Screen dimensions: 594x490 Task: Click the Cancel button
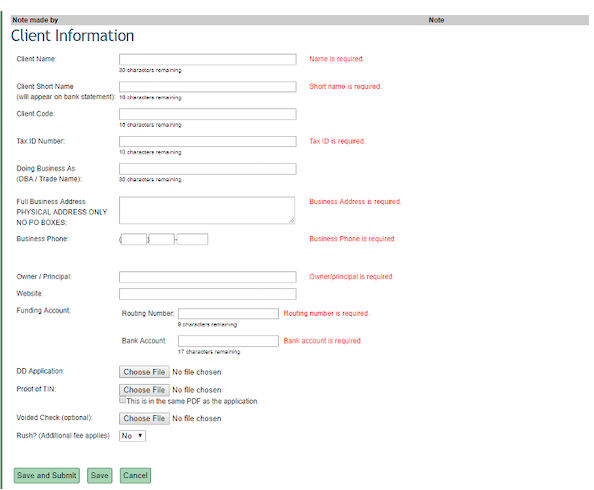135,476
